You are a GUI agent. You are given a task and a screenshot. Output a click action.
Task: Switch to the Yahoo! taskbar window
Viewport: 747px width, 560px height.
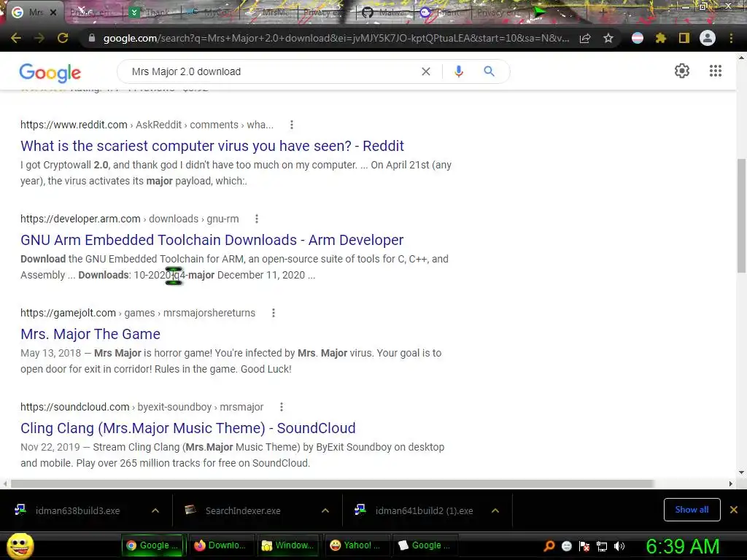[357, 545]
